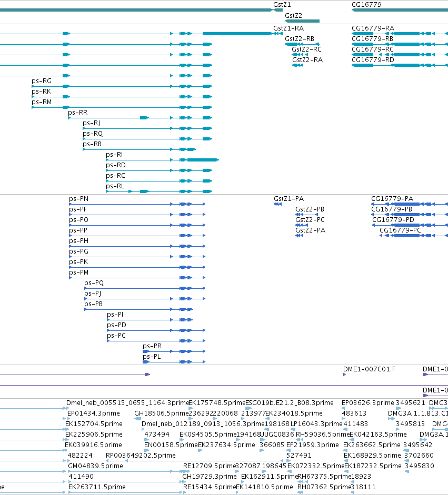448x495 pixels.
Task: Select CG16779-PC protein label
Action: 400,230
